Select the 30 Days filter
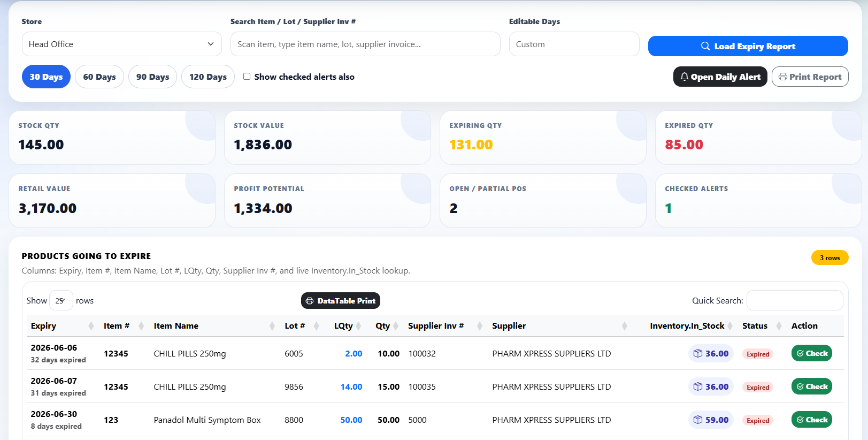The image size is (868, 440). click(x=46, y=77)
